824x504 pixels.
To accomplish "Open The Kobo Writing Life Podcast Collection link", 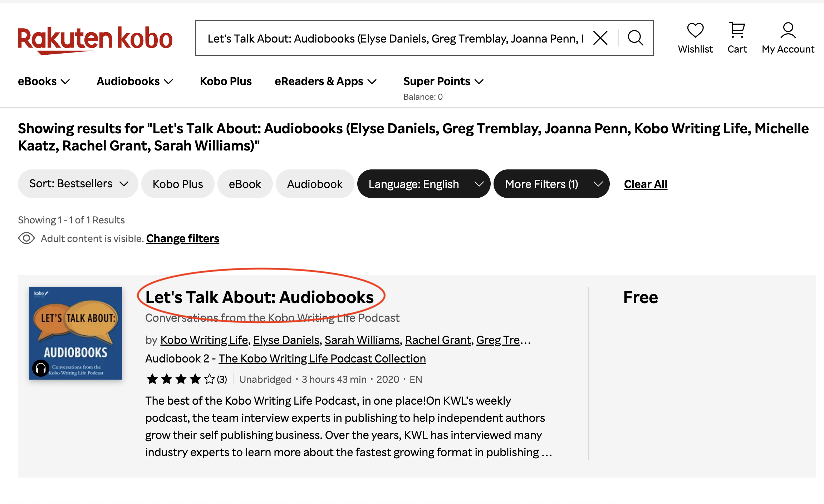I will click(x=322, y=359).
